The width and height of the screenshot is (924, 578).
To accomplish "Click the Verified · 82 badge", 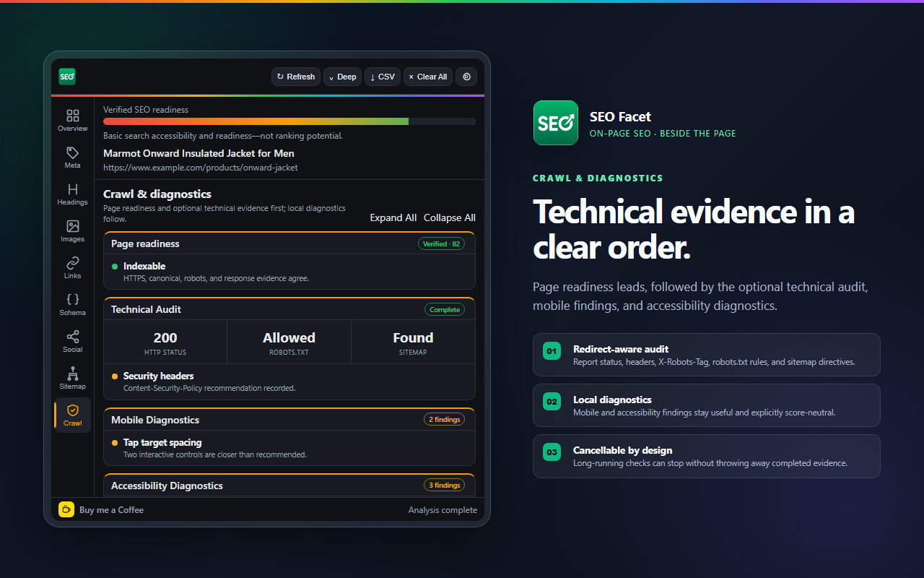I will click(x=441, y=243).
